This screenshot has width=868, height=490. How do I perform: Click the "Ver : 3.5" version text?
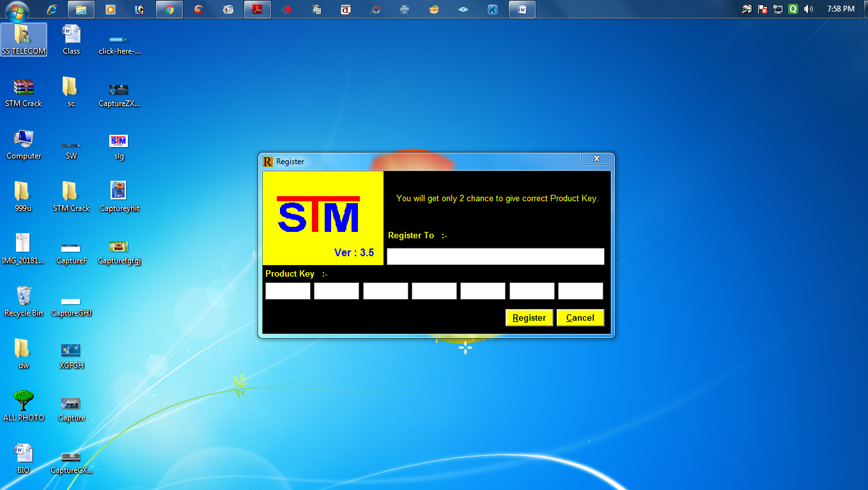point(354,252)
